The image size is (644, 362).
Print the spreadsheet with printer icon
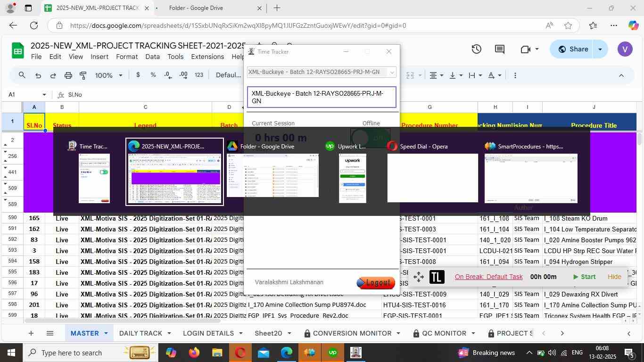68,75
